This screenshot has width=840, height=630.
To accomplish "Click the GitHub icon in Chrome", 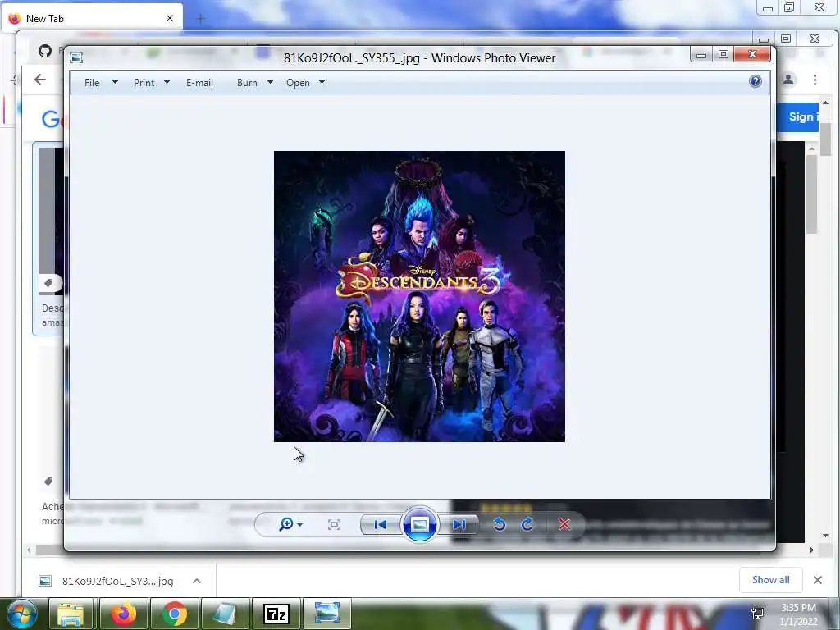I will click(x=45, y=51).
